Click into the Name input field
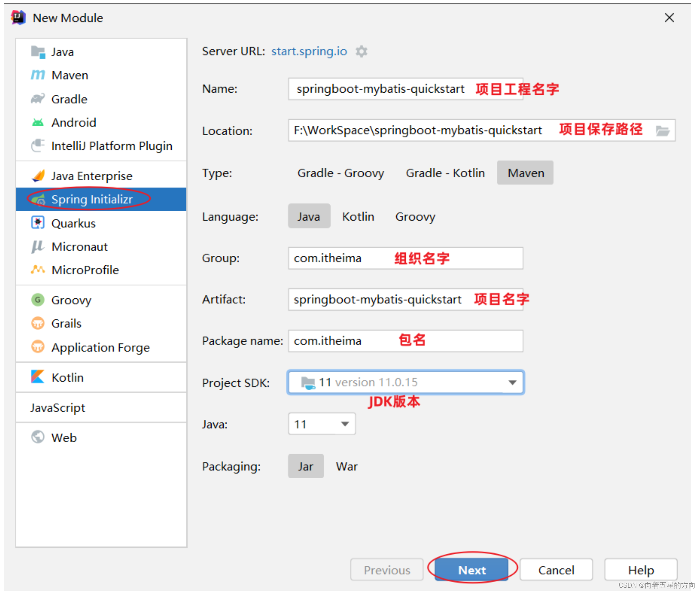The image size is (700, 592). point(405,89)
